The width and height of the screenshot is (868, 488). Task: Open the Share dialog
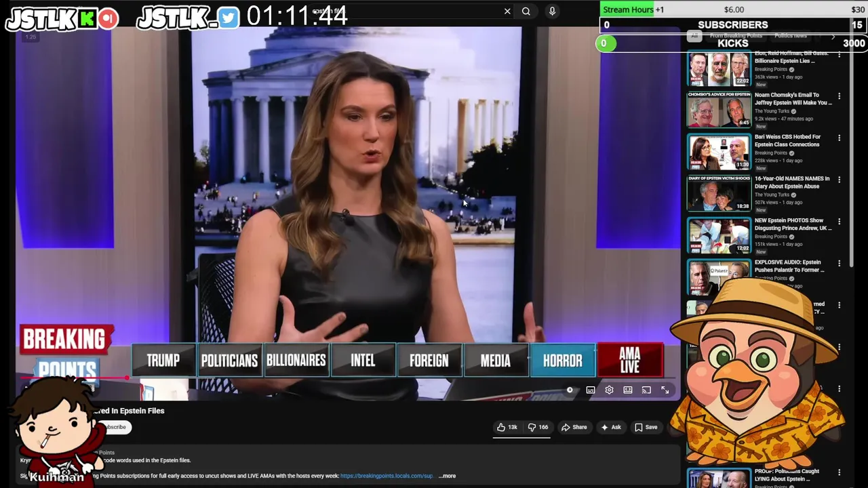pos(574,427)
